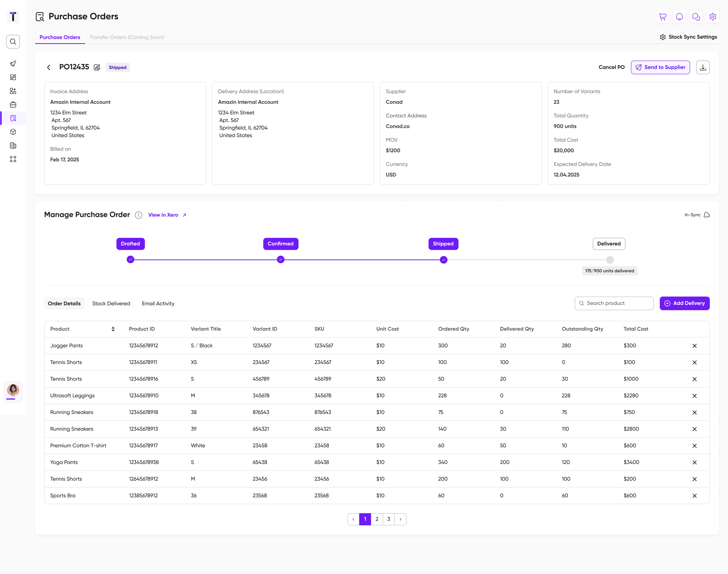
Task: Click the Shipped stage marker
Action: point(444,260)
